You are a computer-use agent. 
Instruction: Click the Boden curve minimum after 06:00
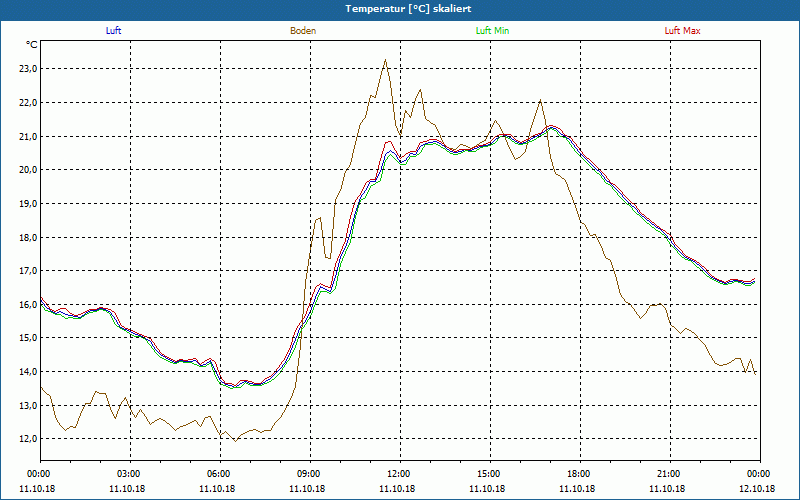[235, 441]
